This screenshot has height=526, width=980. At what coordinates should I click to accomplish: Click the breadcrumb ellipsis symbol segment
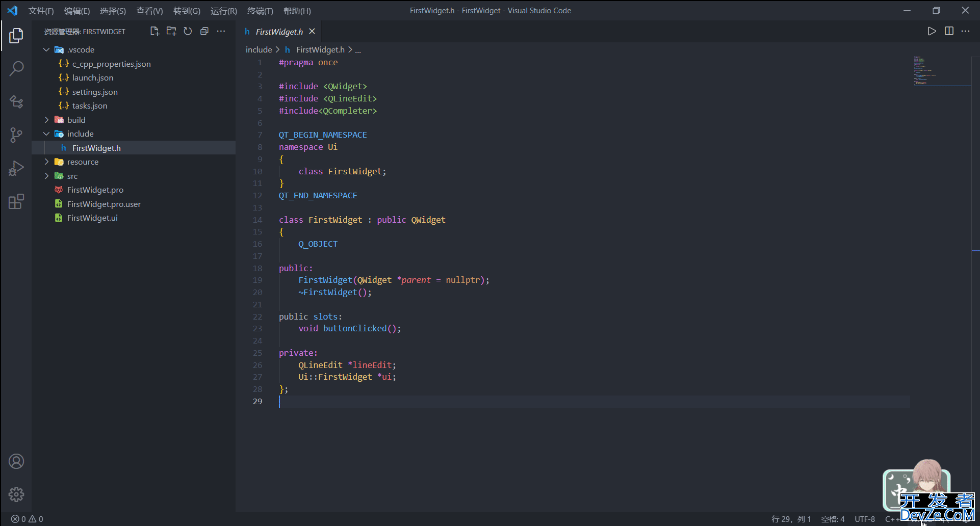click(358, 49)
